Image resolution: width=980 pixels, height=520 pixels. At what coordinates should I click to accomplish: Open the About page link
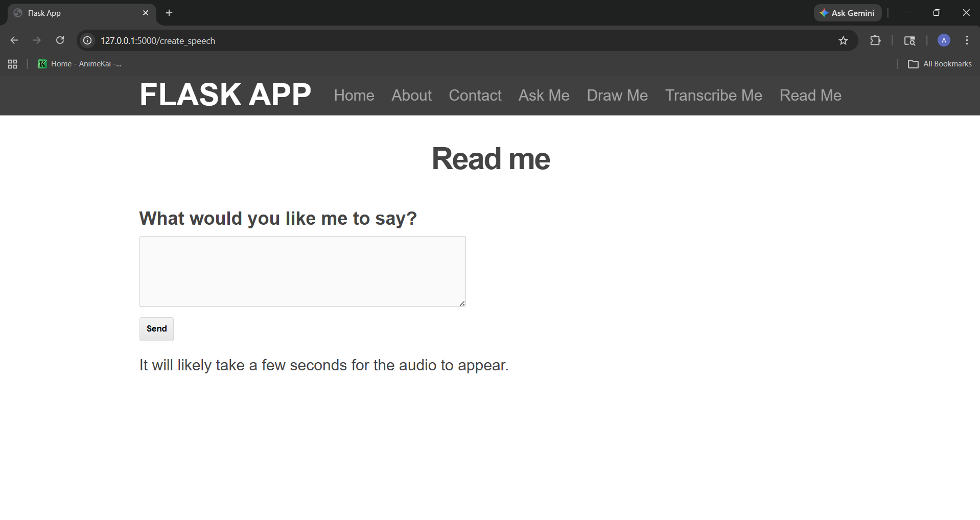[x=411, y=96]
